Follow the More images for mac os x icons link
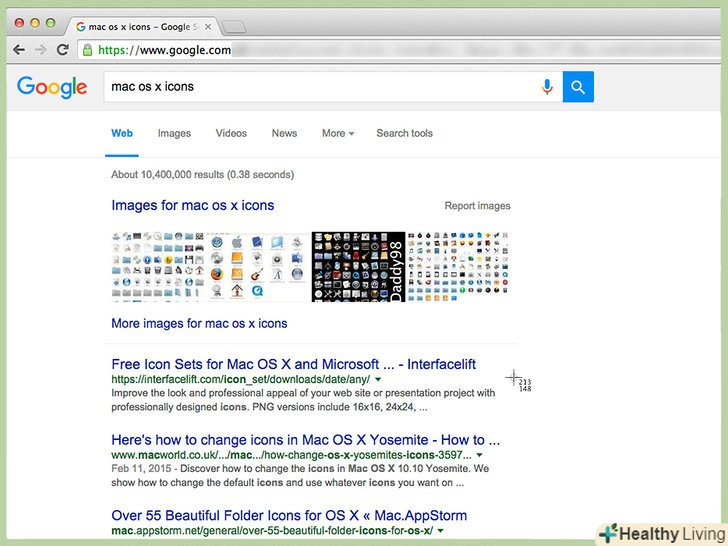This screenshot has width=728, height=546. (199, 323)
